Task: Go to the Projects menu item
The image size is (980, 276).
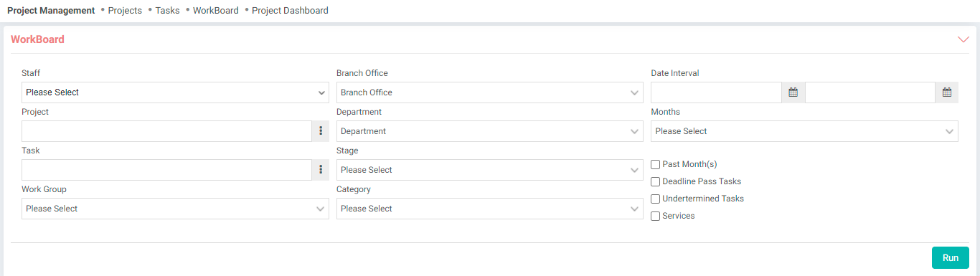Action: click(x=125, y=11)
